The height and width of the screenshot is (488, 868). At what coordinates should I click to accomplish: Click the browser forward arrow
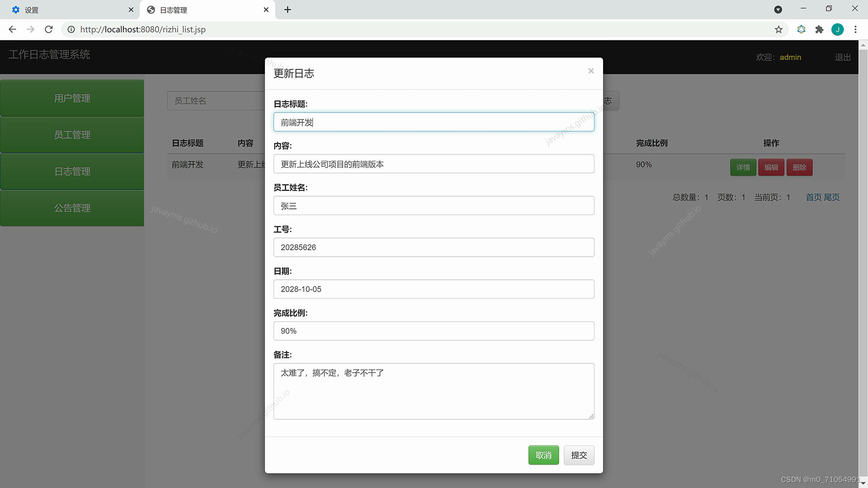30,29
